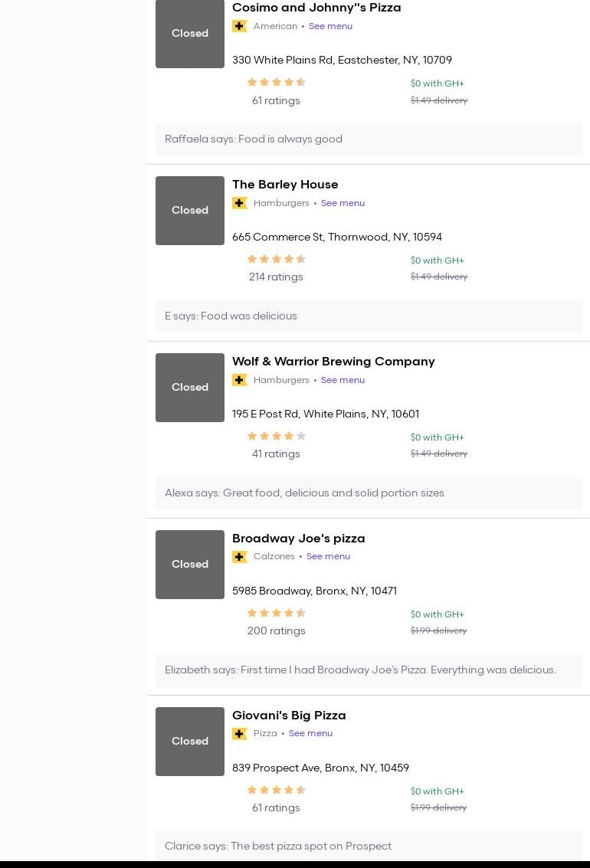Open See menu link for Broadway Joe's pizza
Viewport: 590px width, 868px height.
point(328,557)
